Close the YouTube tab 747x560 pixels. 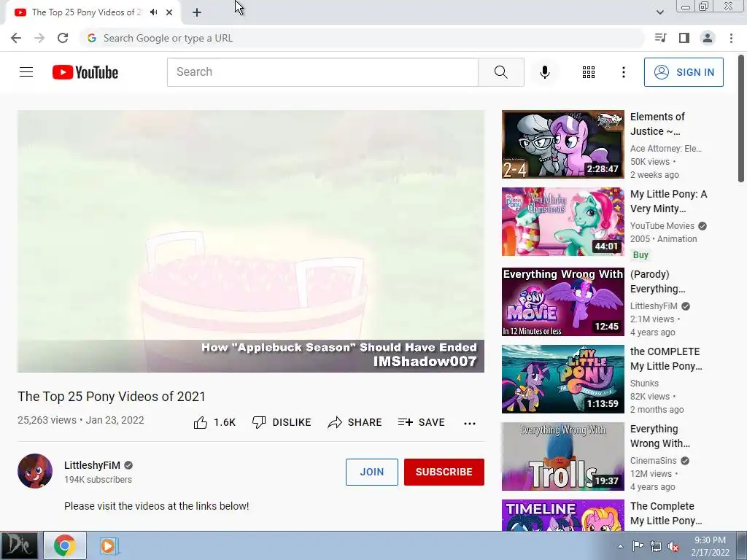[169, 12]
